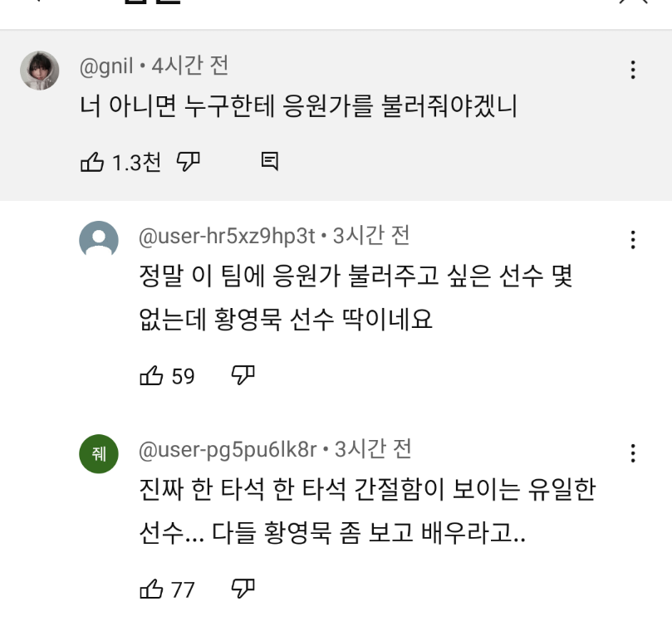
Task: Open @gnil profile picture
Action: click(x=40, y=71)
